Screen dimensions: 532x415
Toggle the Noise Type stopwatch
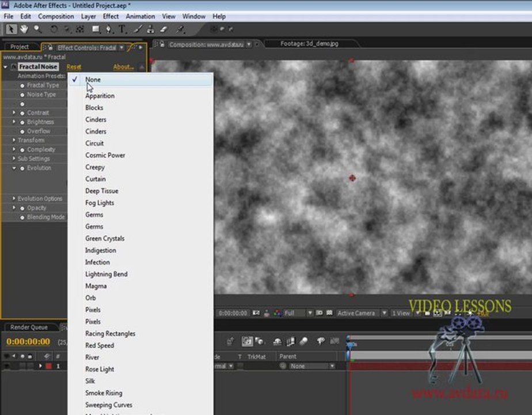click(22, 95)
